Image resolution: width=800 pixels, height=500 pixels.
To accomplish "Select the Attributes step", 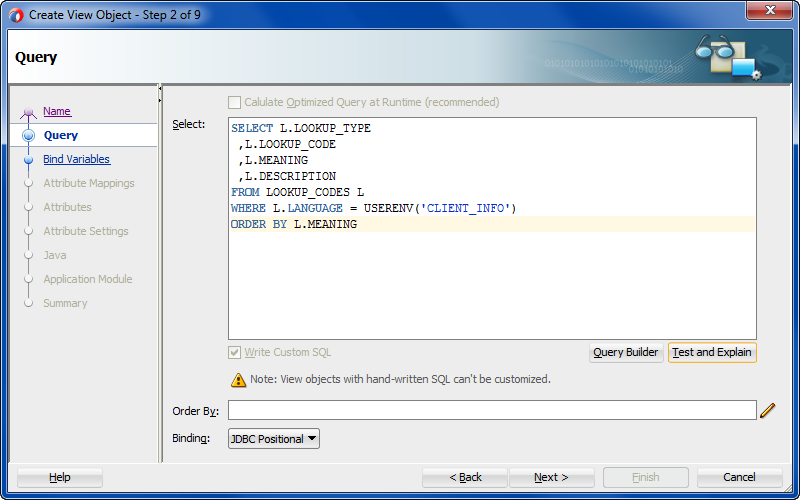I will (67, 207).
